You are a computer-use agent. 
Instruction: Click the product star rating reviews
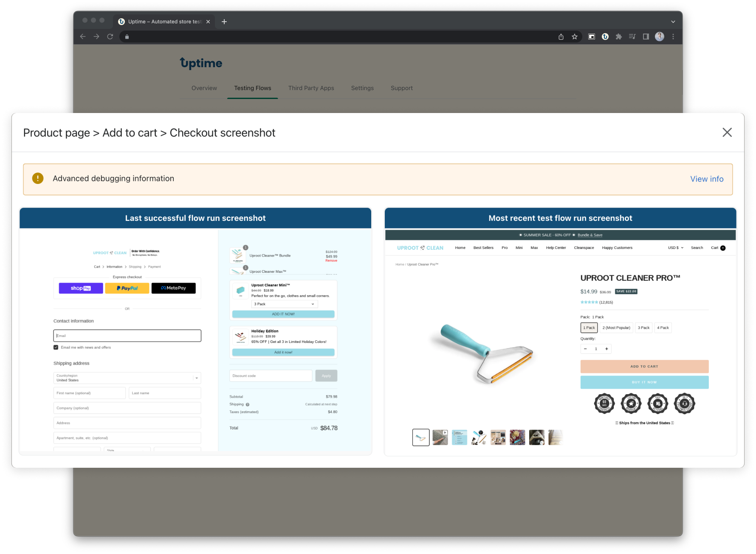(596, 302)
